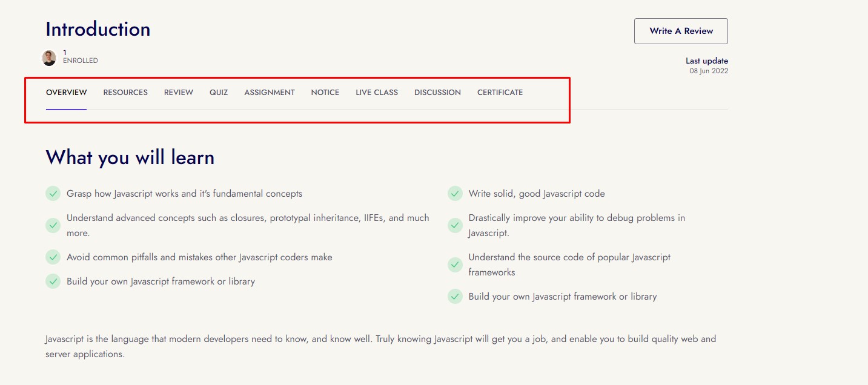Click the enrolled student avatar
Screen dimensions: 868x385
(x=49, y=58)
